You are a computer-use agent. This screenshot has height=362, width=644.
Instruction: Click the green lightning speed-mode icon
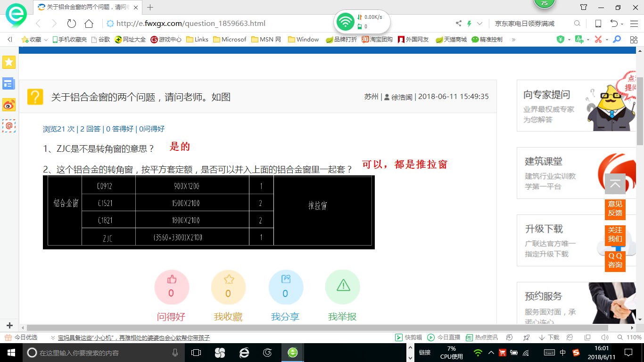(x=469, y=24)
